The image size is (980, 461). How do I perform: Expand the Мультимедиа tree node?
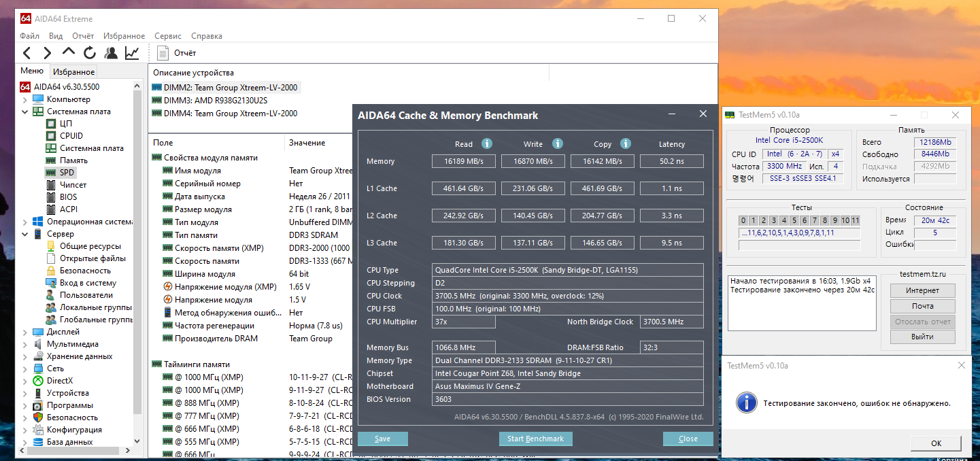pyautogui.click(x=25, y=344)
